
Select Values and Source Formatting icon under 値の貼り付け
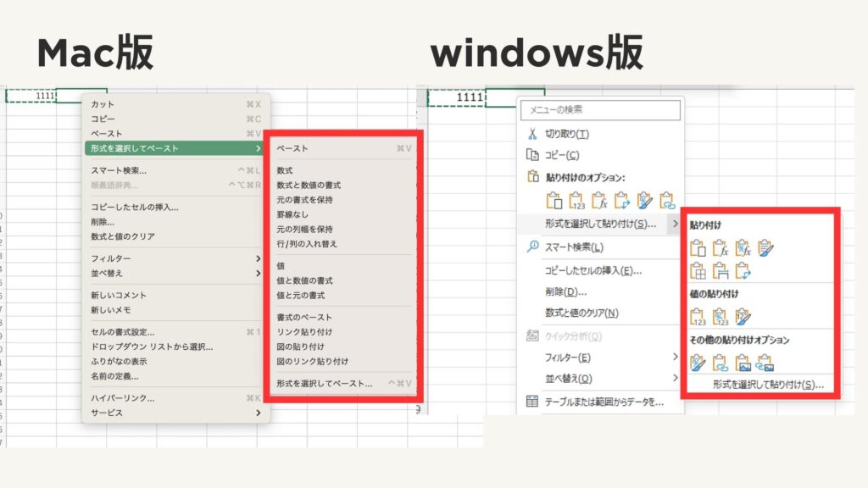743,317
